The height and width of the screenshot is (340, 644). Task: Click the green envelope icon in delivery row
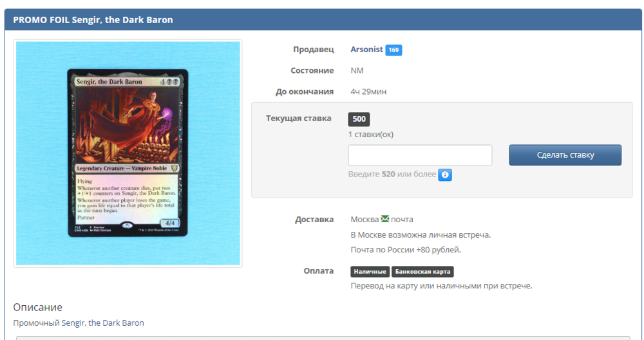click(385, 219)
